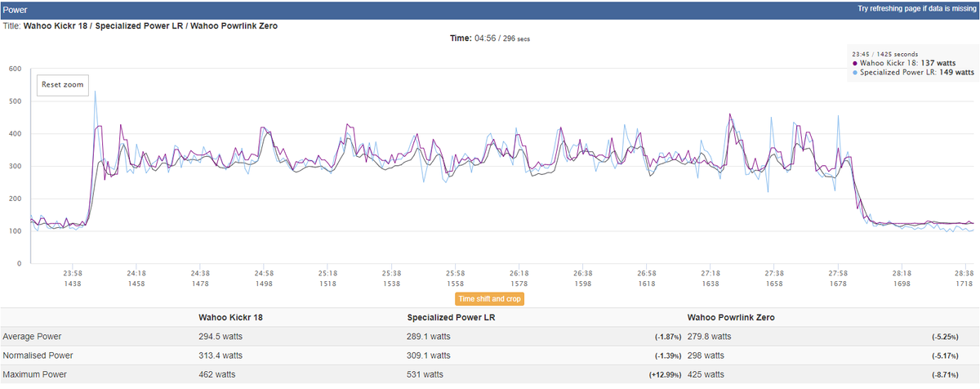Click the refresh page hint text
Image resolution: width=980 pixels, height=389 pixels.
pyautogui.click(x=915, y=9)
